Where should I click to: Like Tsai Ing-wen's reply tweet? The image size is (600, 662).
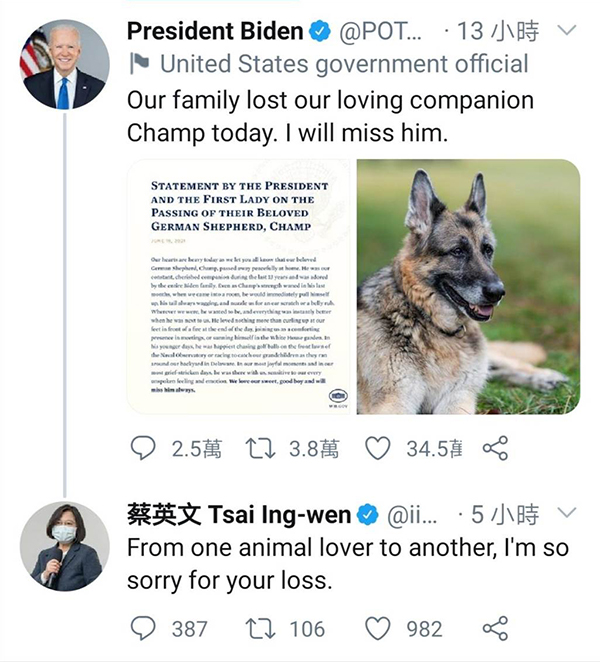pos(377,628)
